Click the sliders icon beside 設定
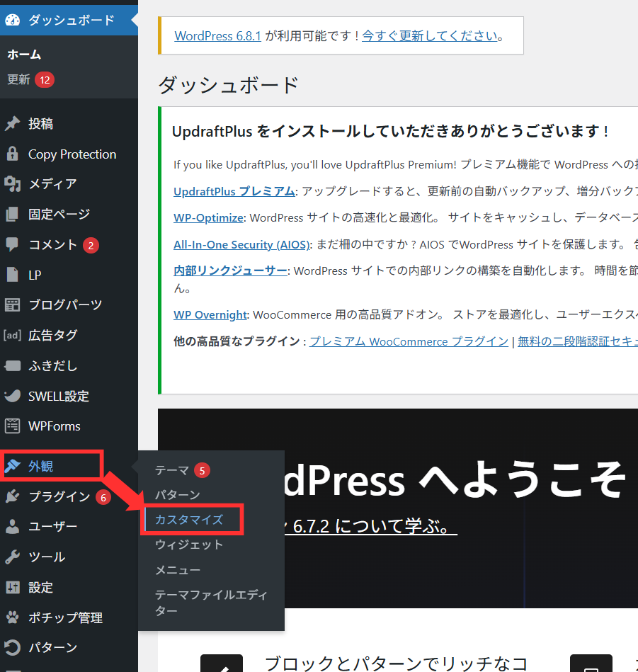 [13, 587]
